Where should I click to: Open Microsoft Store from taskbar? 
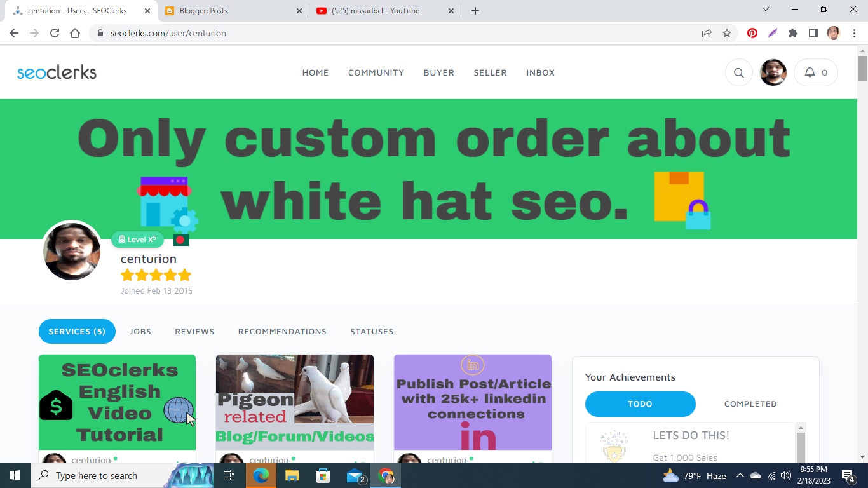tap(323, 475)
